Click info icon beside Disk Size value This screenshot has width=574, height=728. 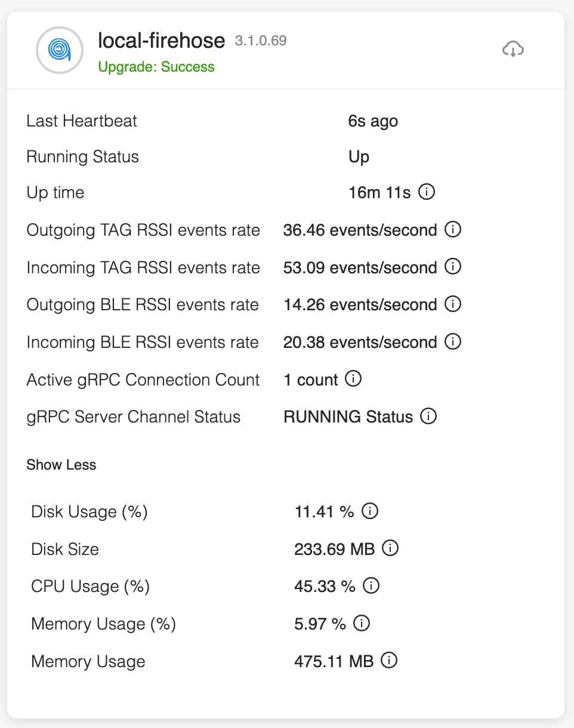click(x=390, y=548)
